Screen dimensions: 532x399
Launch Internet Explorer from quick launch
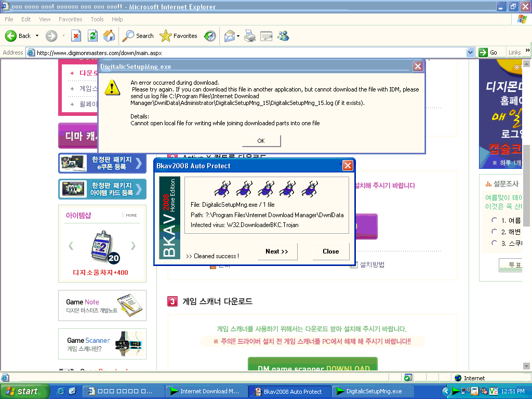pos(60,391)
